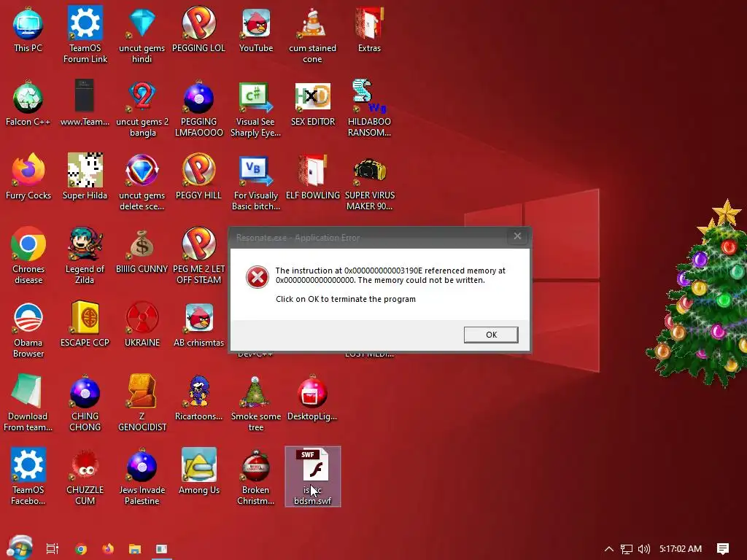Select the Chrones disease Chrome icon
Screen dimensions: 747x560
28,256
